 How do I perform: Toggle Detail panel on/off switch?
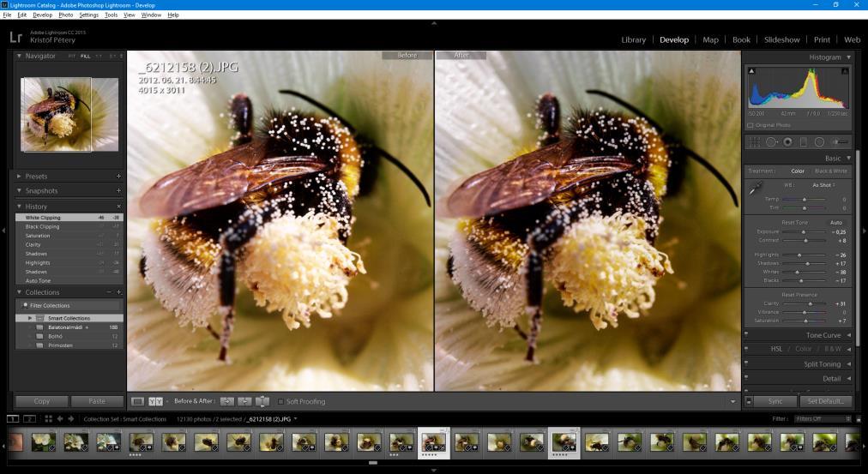[x=746, y=378]
